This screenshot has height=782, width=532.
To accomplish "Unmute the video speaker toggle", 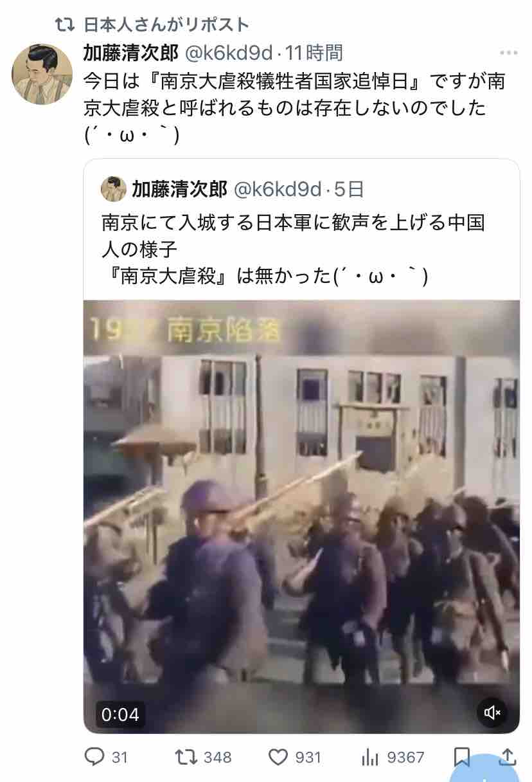I will (x=492, y=713).
